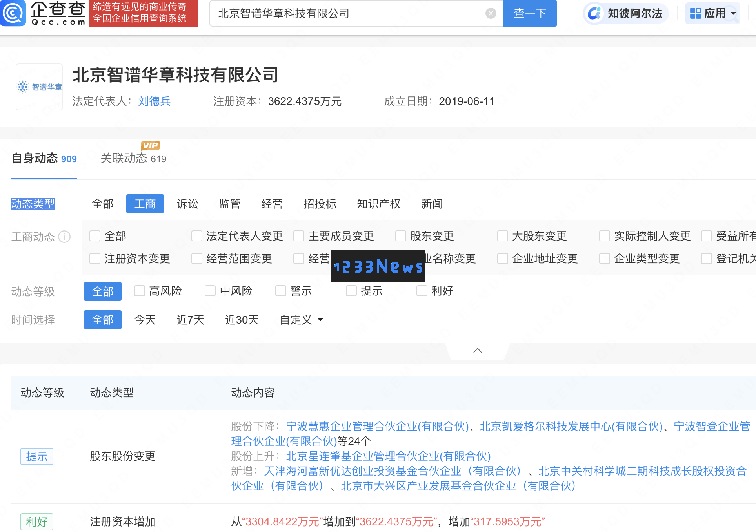Click 全部 button in 时间选择 row
This screenshot has height=532, width=756.
click(x=103, y=320)
